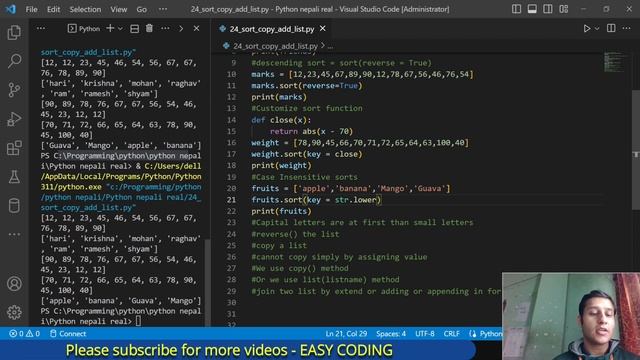The height and width of the screenshot is (360, 640).
Task: Open the overflow ellipsis left of Python terminal
Action: tap(41, 29)
